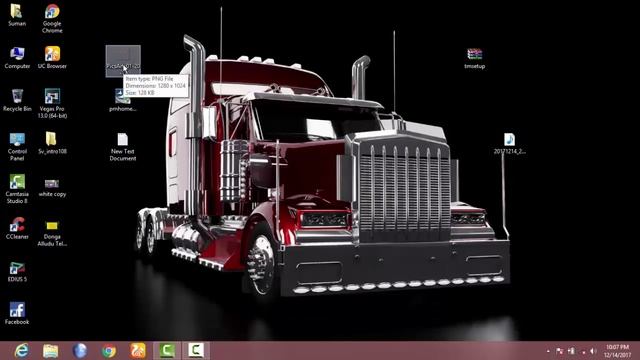Open the Google Chrome desktop shortcut
This screenshot has height=360, width=640.
point(52,18)
